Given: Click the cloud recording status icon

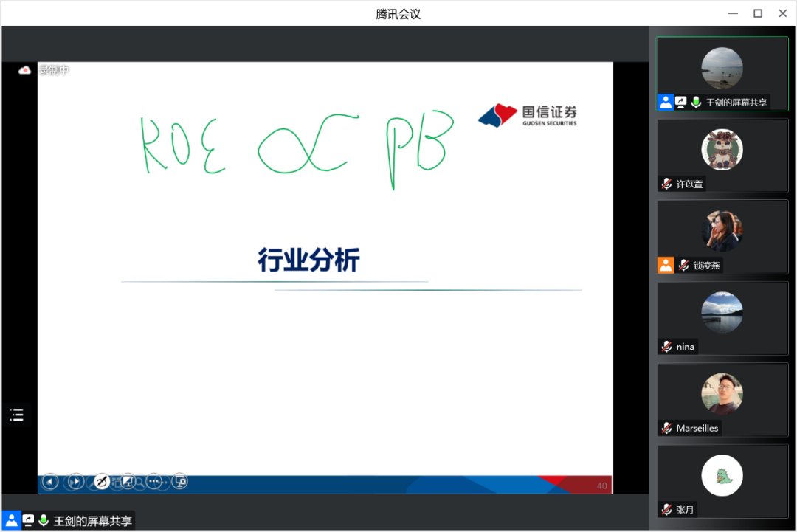Looking at the screenshot, I should point(25,70).
